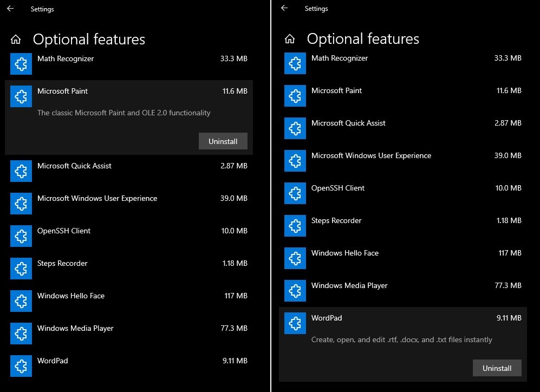Image resolution: width=540 pixels, height=392 pixels.
Task: Click WordPad puzzle icon in left window
Action: pos(21,366)
